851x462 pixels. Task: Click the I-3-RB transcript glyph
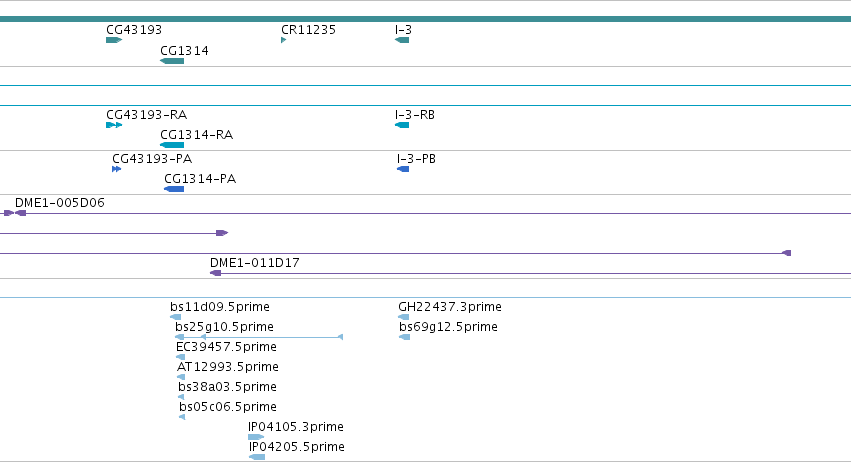point(402,125)
